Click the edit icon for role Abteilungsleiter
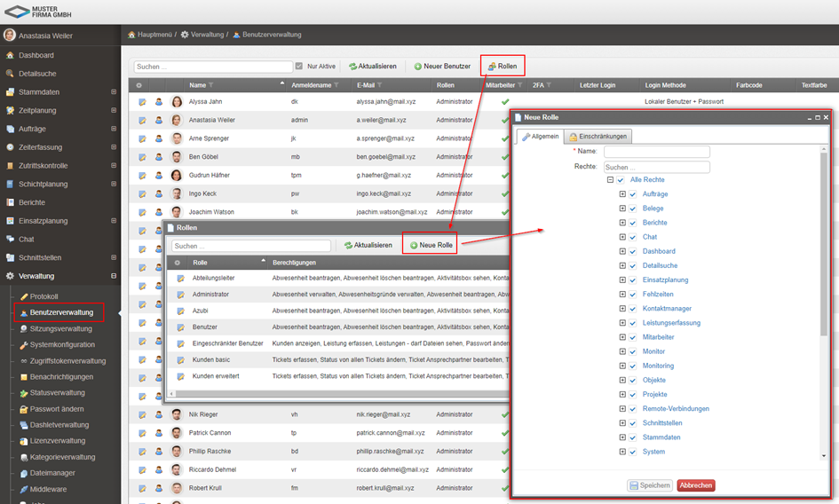 [x=180, y=279]
